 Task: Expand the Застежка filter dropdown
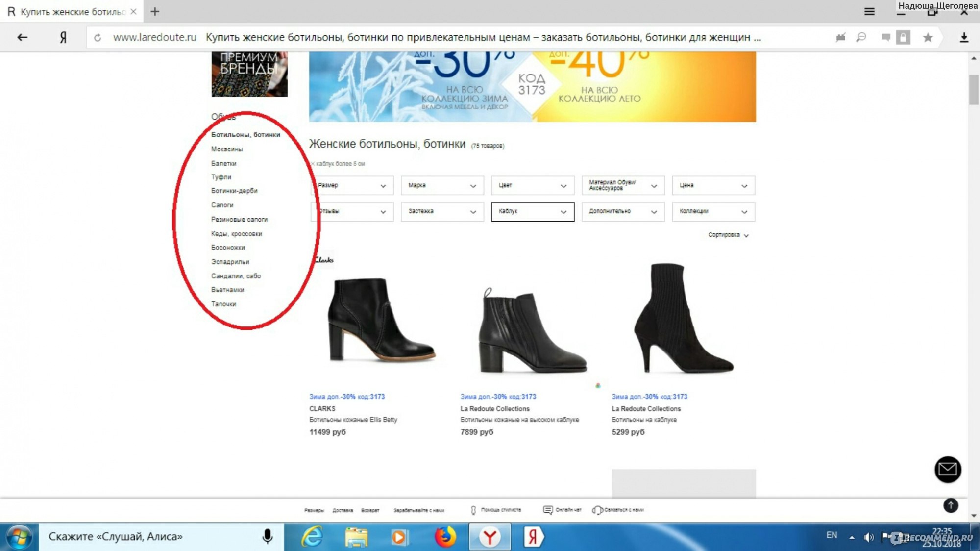pyautogui.click(x=442, y=211)
